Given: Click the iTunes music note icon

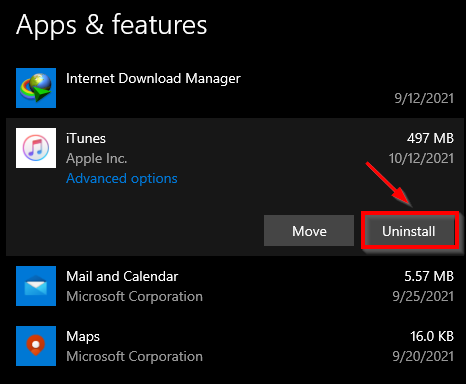Looking at the screenshot, I should pyautogui.click(x=36, y=148).
